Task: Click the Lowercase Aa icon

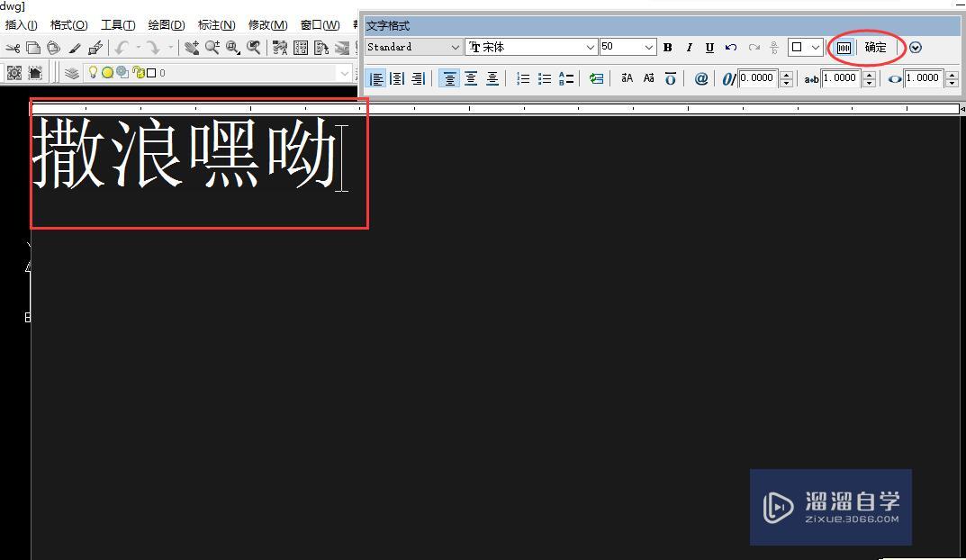Action: (x=649, y=78)
